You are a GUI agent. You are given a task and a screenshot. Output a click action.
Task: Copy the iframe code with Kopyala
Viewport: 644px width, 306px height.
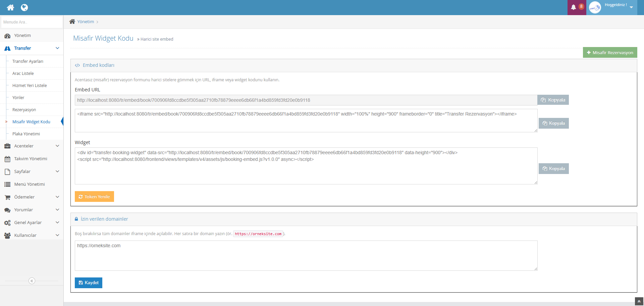pos(554,123)
